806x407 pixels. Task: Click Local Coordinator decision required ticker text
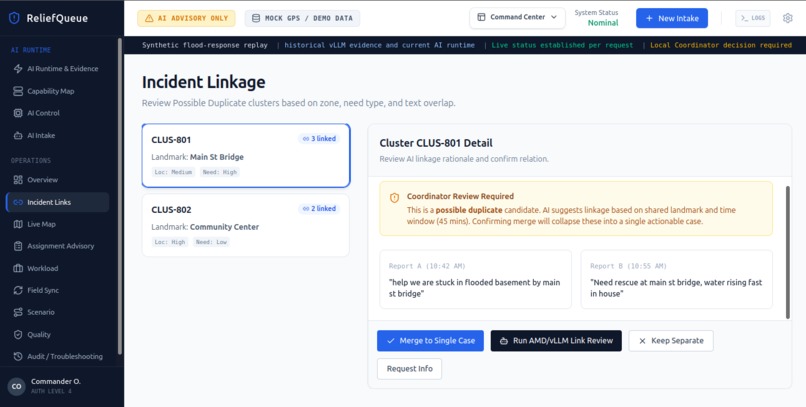point(721,45)
